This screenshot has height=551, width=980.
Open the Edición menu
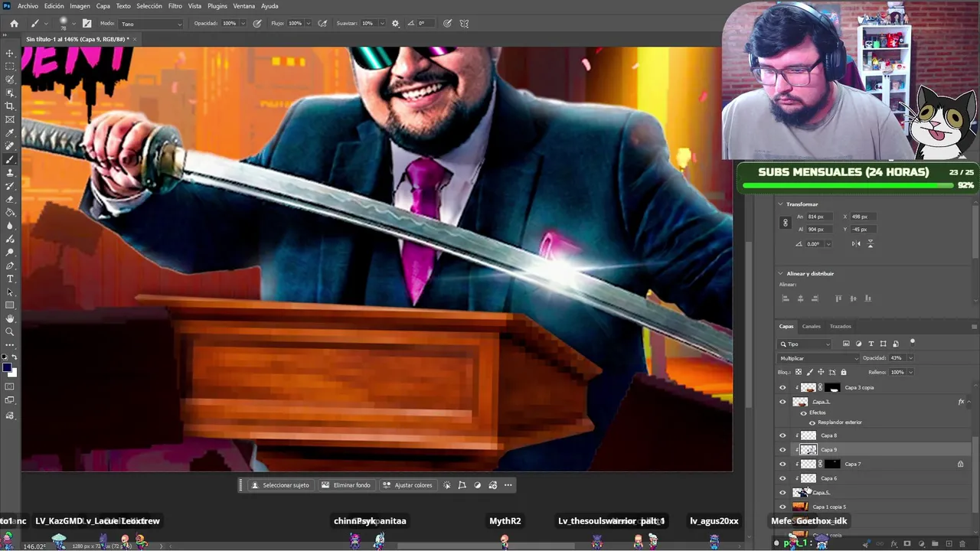(54, 6)
